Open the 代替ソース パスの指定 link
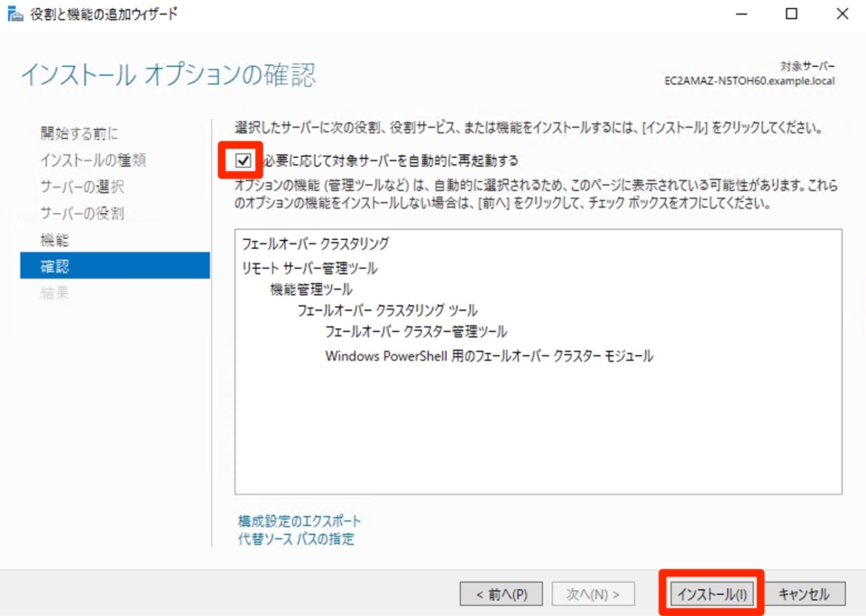Screen dimensions: 866x616 [296, 538]
